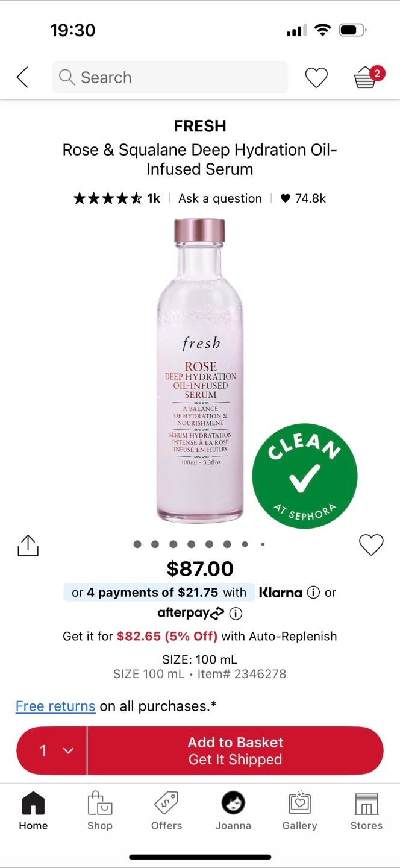
Task: Tap Add to Basket button
Action: tap(236, 750)
